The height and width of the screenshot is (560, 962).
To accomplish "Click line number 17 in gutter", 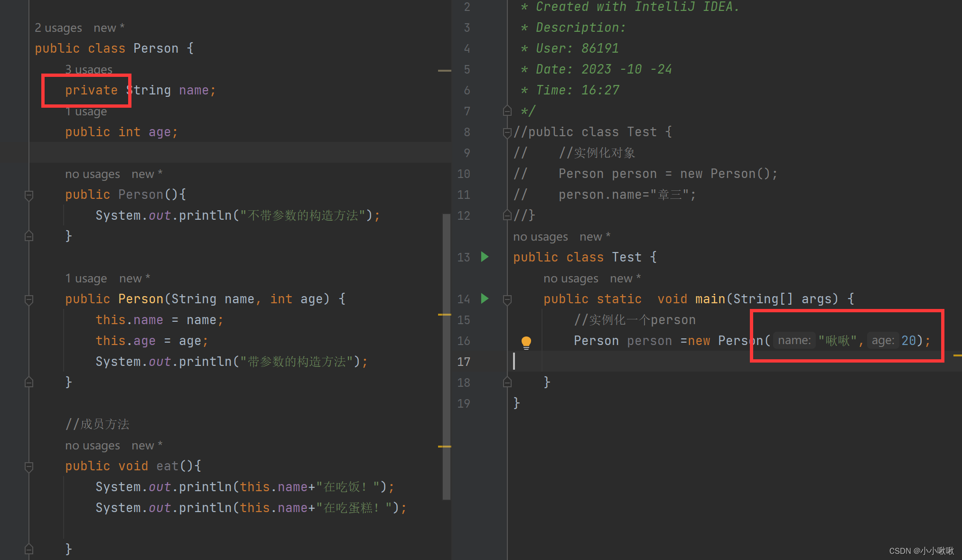I will pos(464,362).
